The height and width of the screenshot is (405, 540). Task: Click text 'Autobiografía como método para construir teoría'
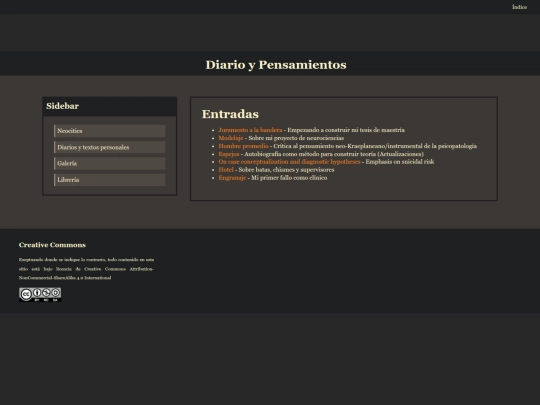[310, 154]
